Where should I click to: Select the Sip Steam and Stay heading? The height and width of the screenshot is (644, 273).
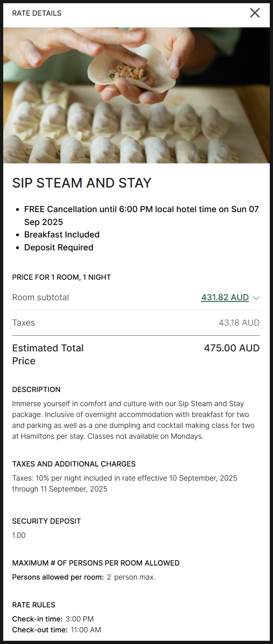point(82,183)
